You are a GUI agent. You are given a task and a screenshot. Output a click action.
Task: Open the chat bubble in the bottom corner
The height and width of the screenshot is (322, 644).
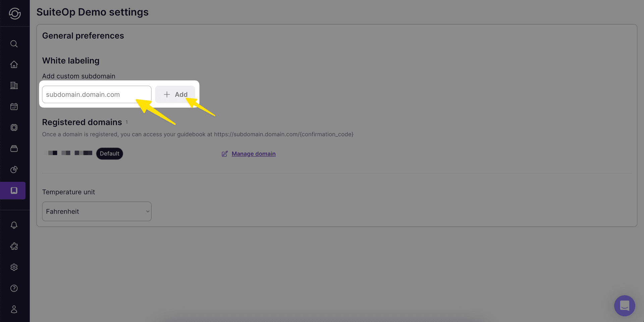pyautogui.click(x=624, y=306)
